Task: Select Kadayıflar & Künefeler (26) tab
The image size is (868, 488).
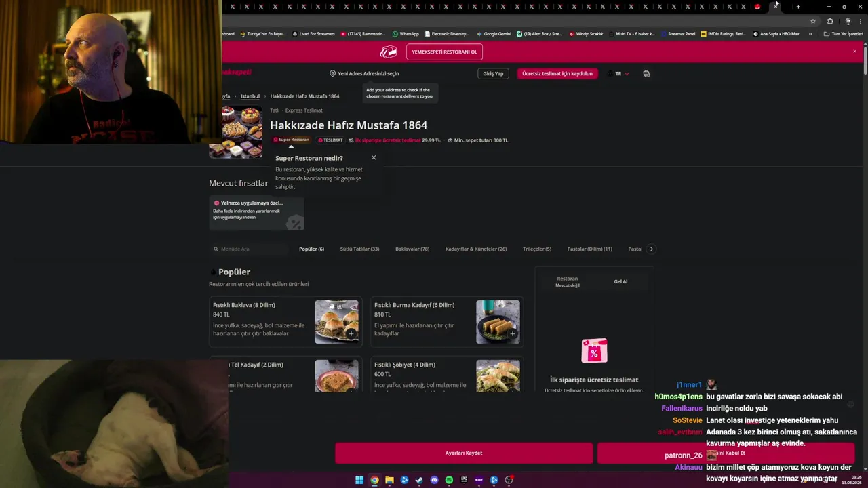Action: coord(476,249)
